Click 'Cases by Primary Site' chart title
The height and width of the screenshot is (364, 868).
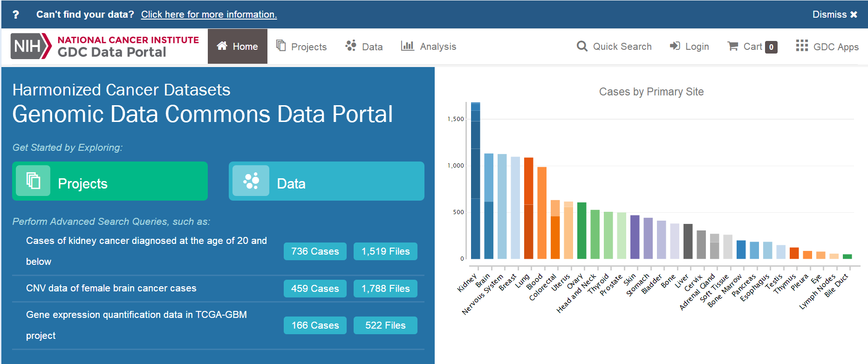tap(651, 92)
